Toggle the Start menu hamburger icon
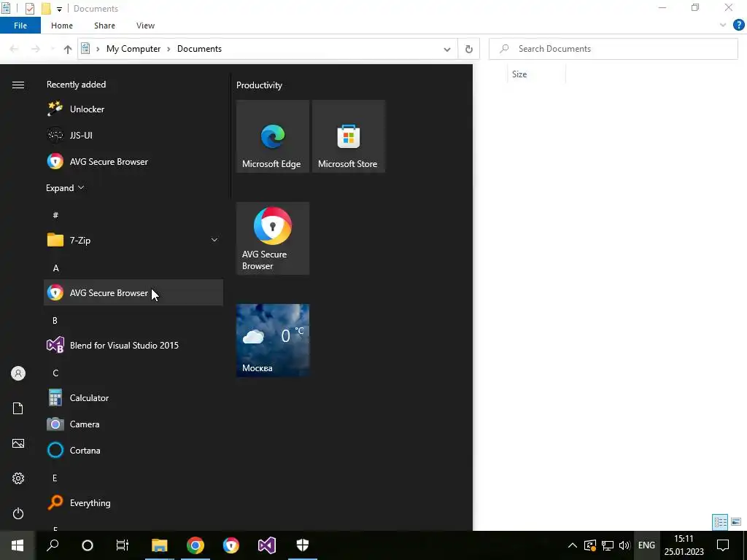The height and width of the screenshot is (560, 747). tap(18, 85)
